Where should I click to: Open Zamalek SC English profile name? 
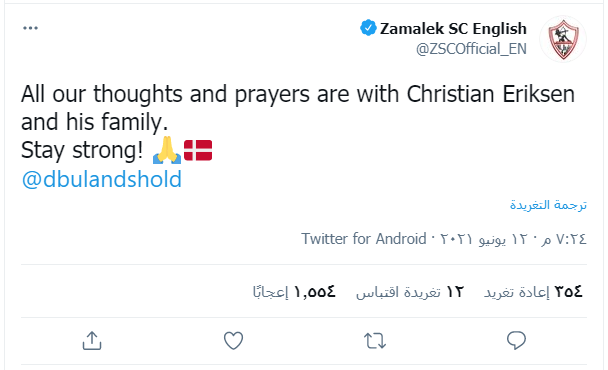pyautogui.click(x=453, y=28)
